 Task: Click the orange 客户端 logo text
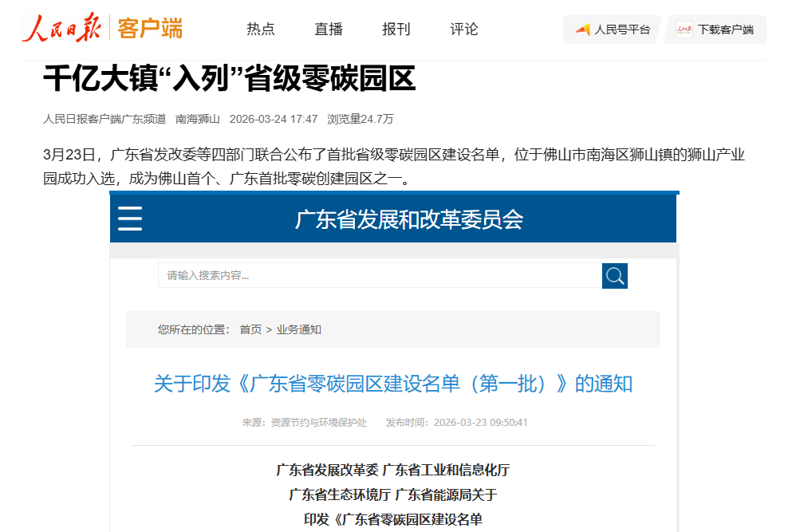(149, 29)
